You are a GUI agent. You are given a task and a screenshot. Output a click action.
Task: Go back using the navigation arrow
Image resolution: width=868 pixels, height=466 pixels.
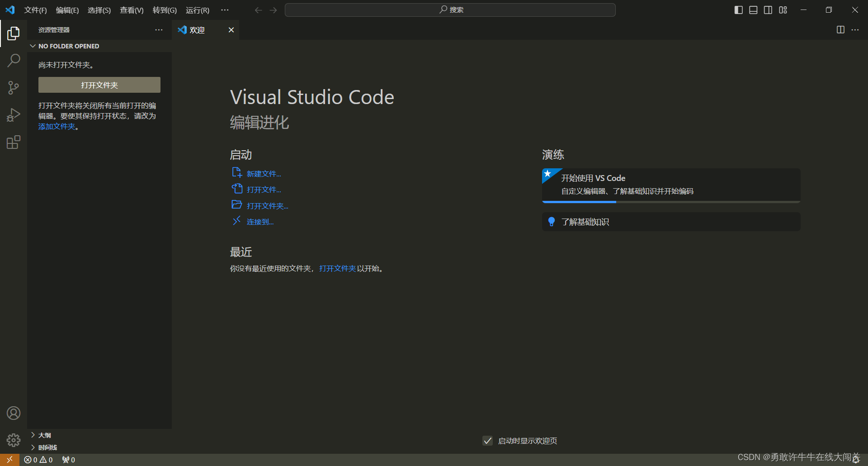[258, 10]
